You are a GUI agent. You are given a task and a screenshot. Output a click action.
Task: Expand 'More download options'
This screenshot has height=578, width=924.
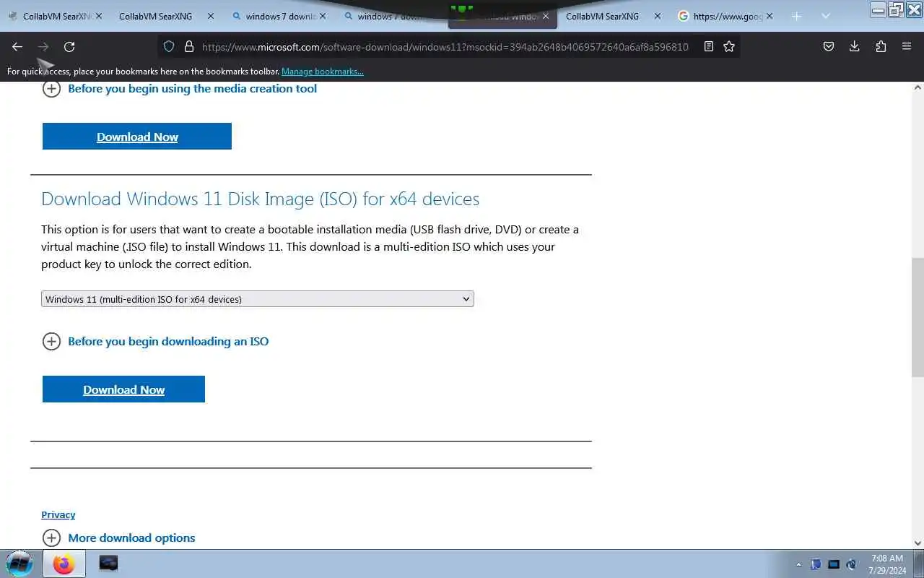tap(119, 538)
